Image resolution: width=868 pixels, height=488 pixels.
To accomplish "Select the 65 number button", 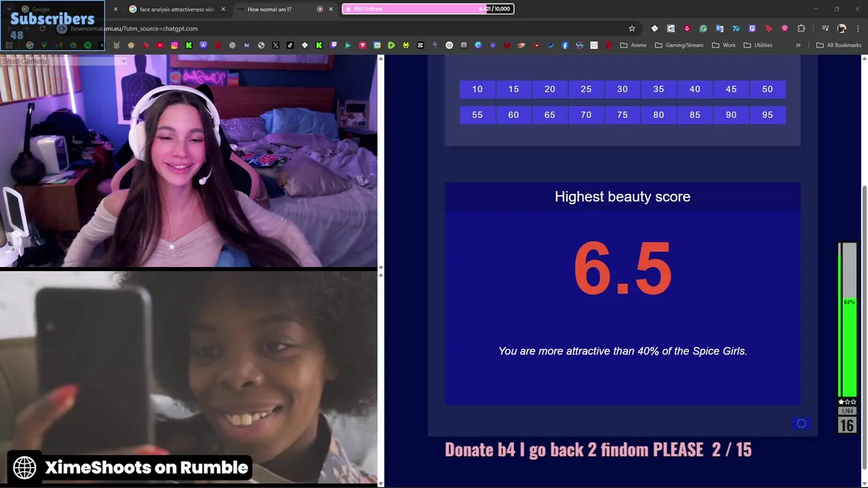I will pos(550,115).
